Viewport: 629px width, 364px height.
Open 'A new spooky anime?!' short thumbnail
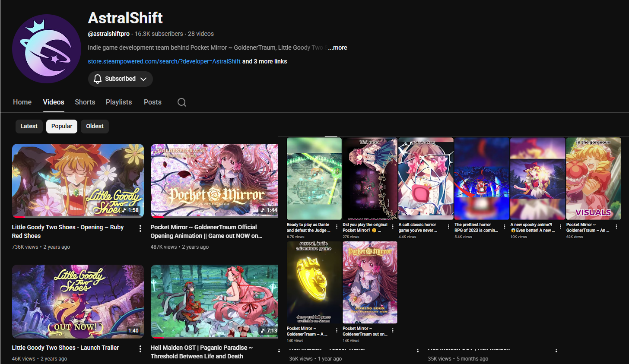(x=538, y=179)
